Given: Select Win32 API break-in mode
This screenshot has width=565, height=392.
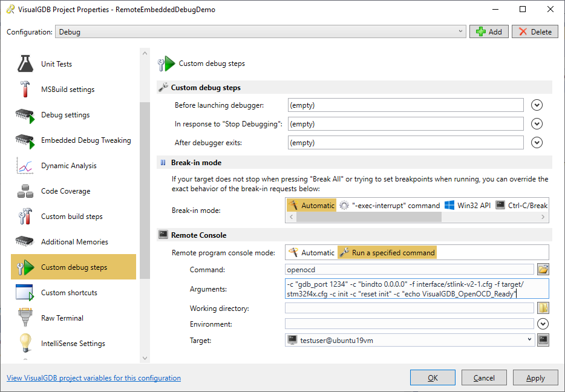Looking at the screenshot, I should tap(468, 205).
